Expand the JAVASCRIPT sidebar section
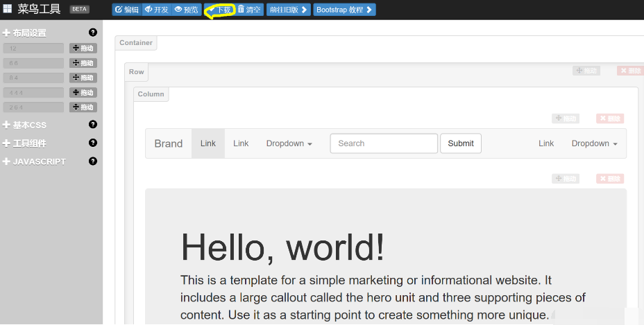 tap(39, 161)
